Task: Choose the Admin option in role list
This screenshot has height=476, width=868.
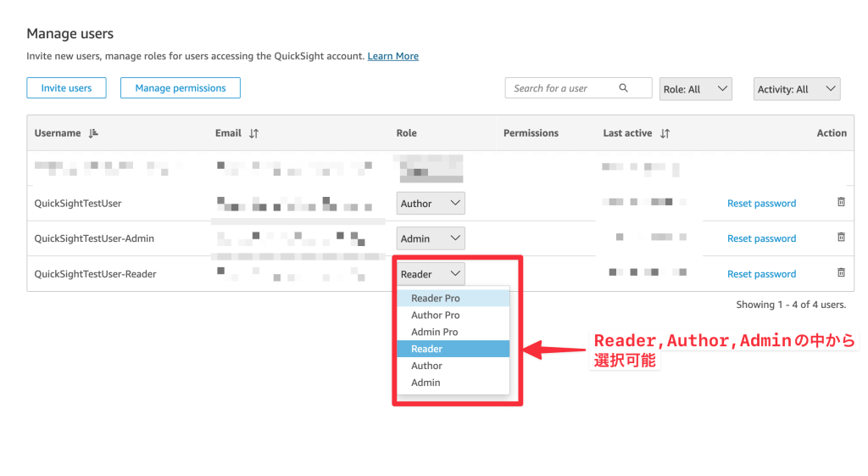Action: pos(453,383)
